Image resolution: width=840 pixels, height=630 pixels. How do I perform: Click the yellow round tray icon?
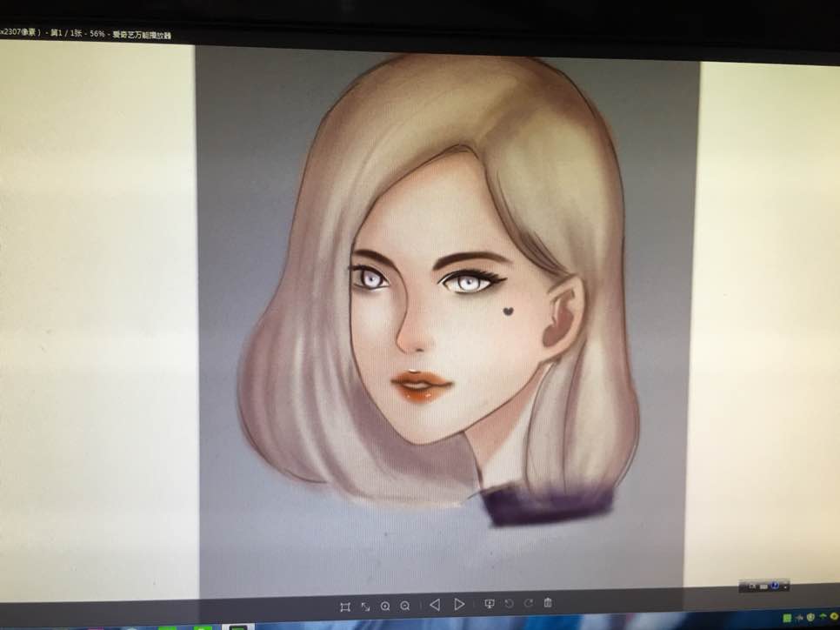[x=834, y=617]
